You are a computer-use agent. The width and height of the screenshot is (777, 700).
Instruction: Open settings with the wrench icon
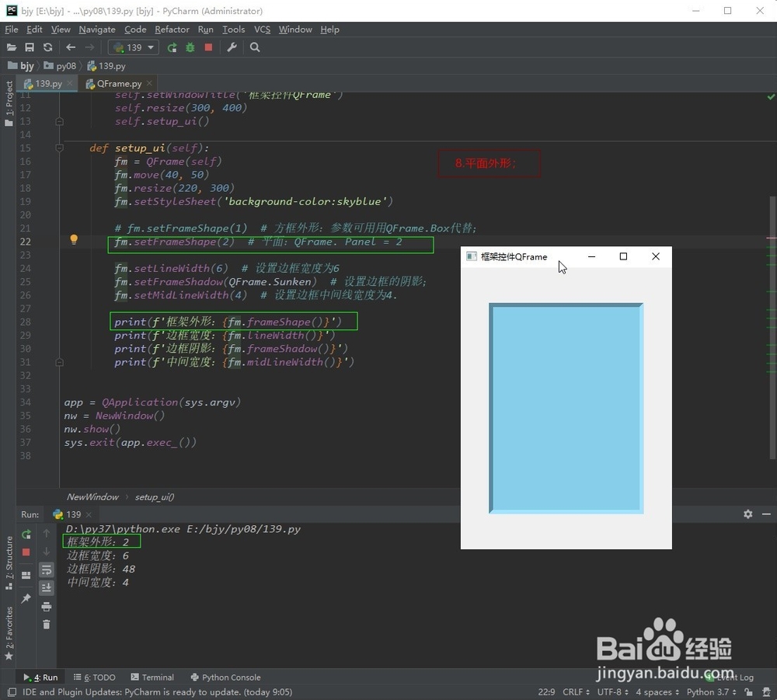pyautogui.click(x=232, y=47)
